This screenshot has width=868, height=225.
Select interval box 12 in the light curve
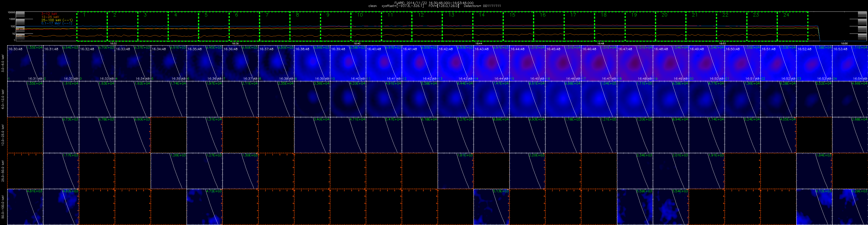(427, 27)
